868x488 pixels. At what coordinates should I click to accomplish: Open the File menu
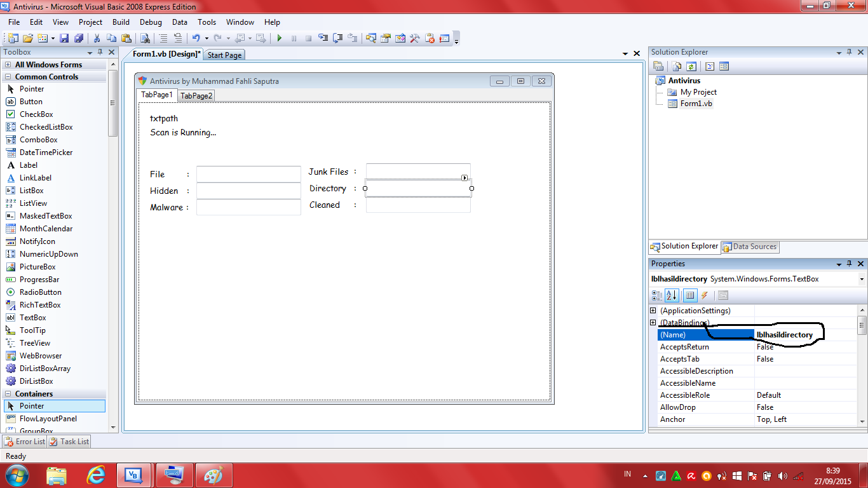(14, 22)
